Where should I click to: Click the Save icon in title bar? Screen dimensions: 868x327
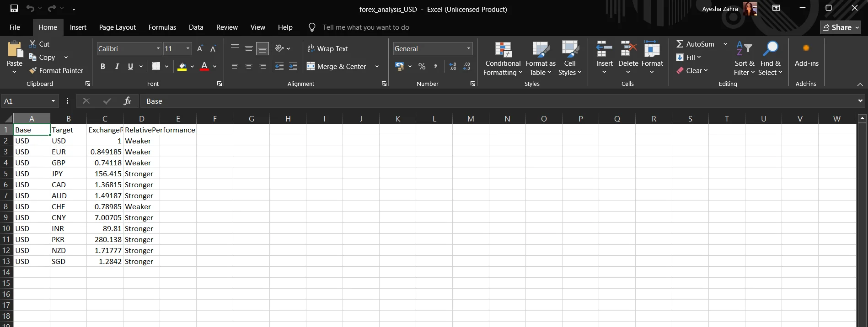point(14,8)
